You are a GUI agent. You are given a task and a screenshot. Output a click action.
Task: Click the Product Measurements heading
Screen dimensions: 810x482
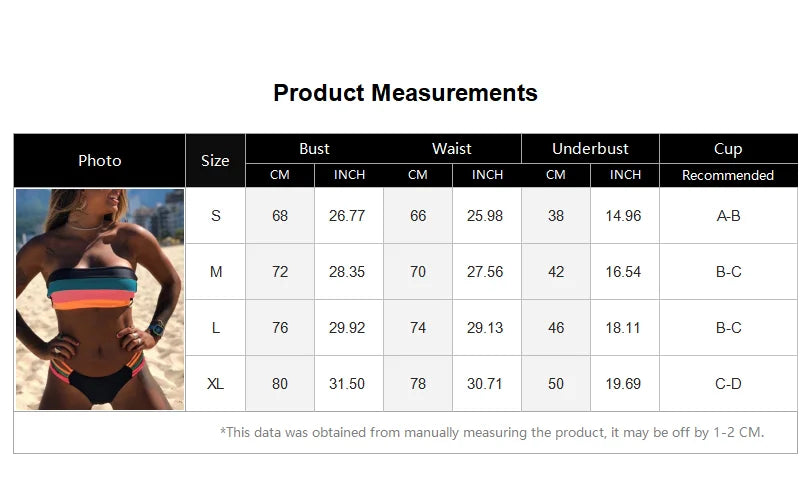pos(405,93)
